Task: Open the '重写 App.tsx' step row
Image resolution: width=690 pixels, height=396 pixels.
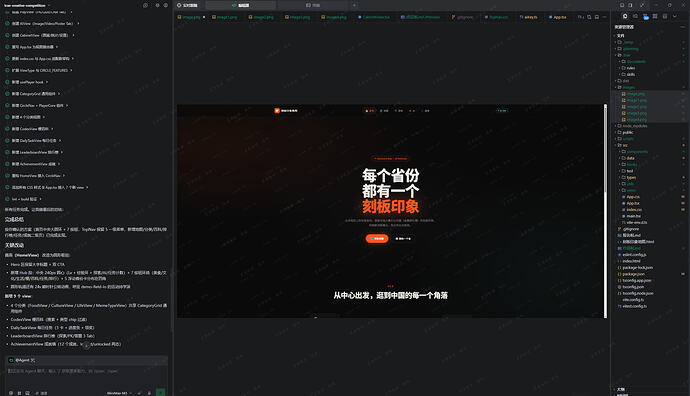Action: tap(32, 47)
